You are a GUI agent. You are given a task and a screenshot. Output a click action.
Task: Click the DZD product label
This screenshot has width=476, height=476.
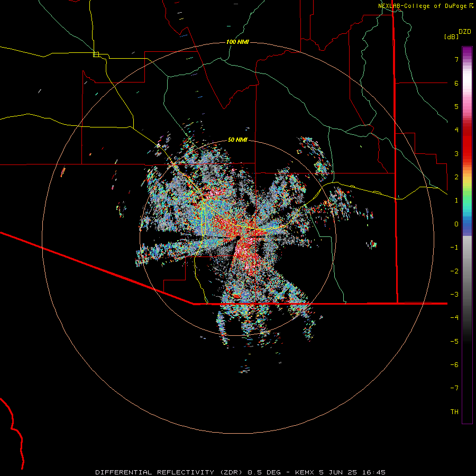point(465,32)
